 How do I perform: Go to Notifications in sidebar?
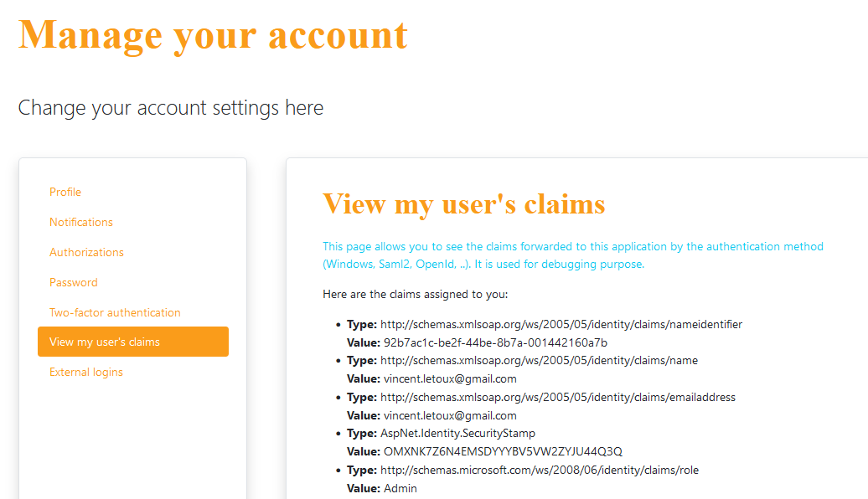click(80, 222)
